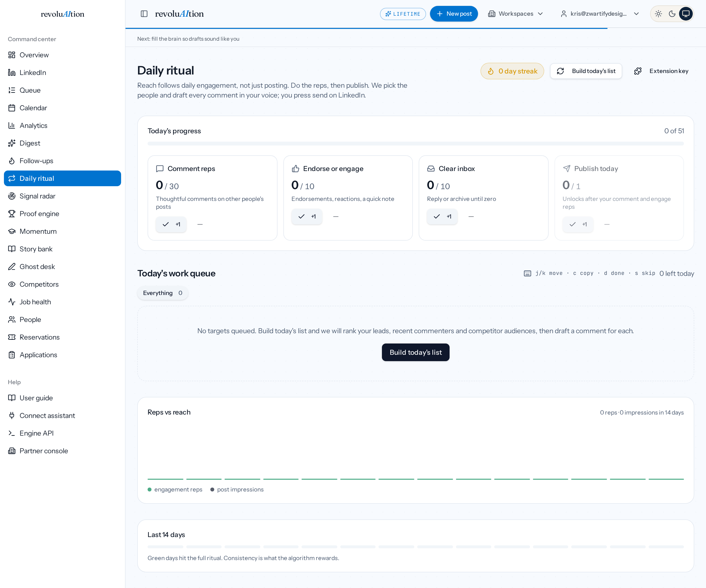Go to Ghost desk menu item
The width and height of the screenshot is (706, 588).
63,267
